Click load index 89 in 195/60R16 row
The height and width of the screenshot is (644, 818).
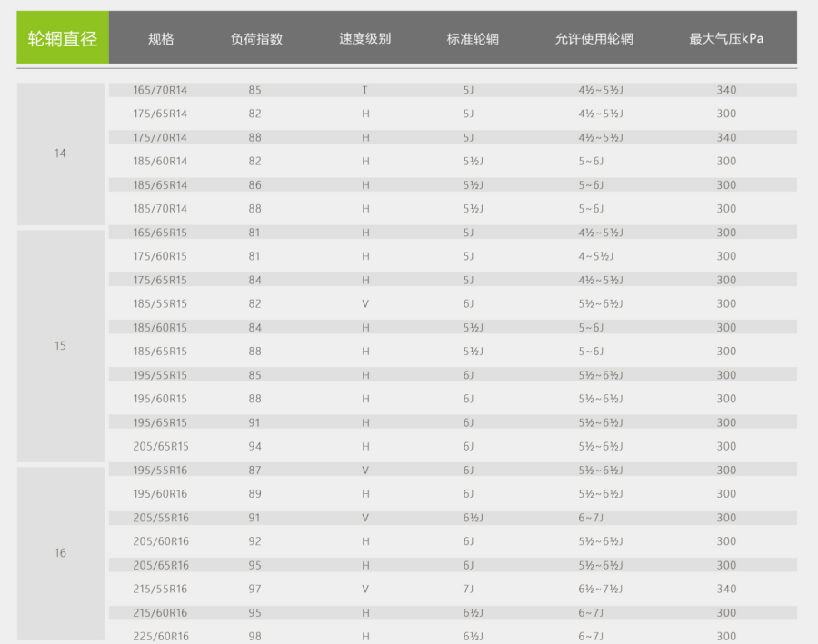254,493
